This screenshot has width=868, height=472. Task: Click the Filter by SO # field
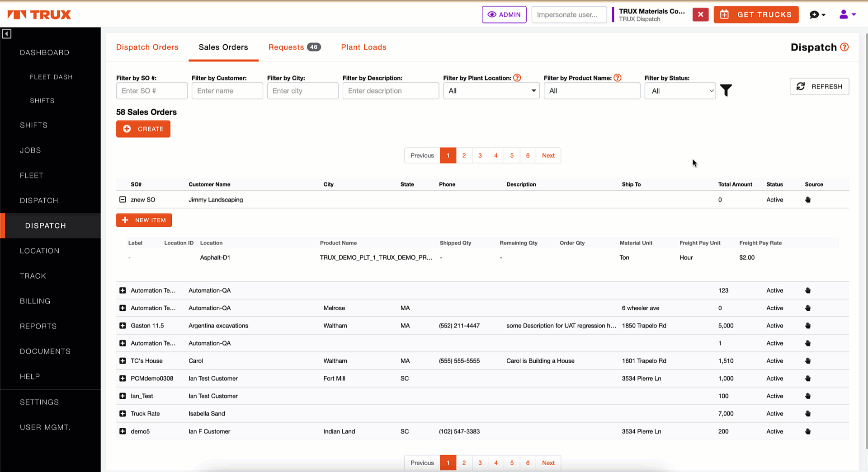(x=152, y=91)
